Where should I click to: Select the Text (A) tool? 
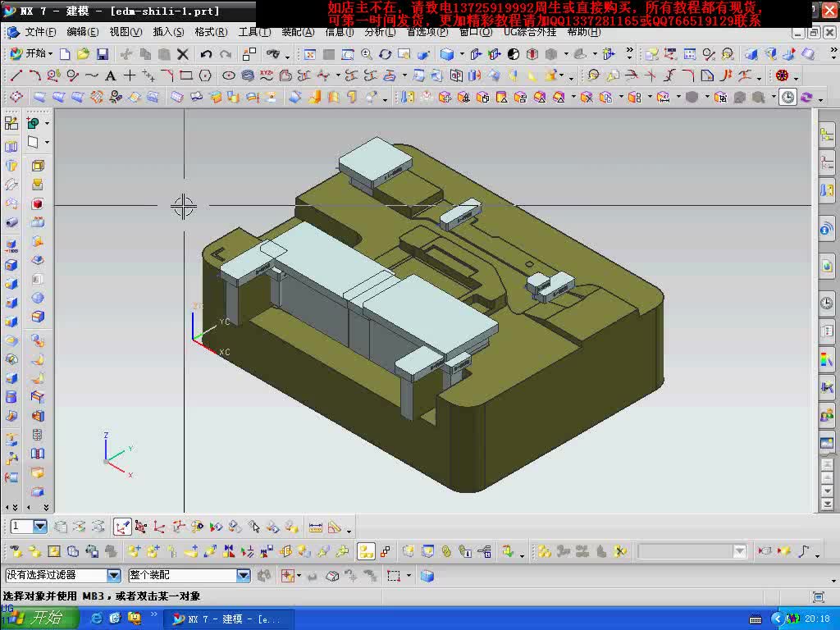pyautogui.click(x=111, y=75)
